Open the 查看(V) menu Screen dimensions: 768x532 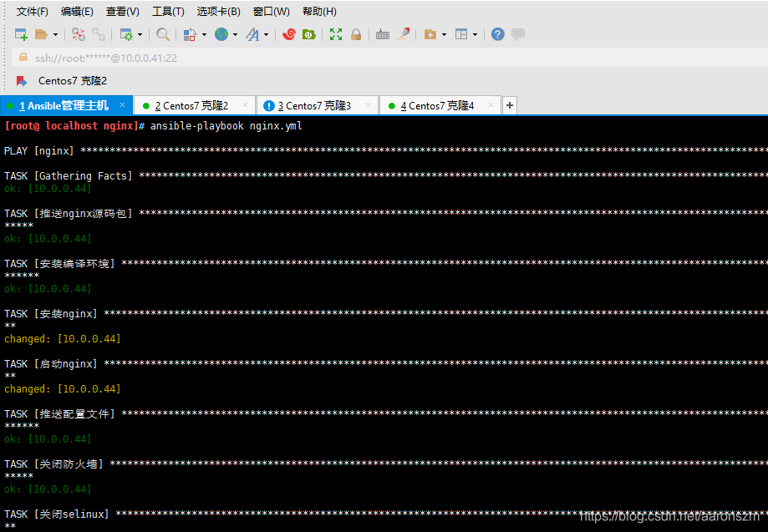pyautogui.click(x=123, y=11)
